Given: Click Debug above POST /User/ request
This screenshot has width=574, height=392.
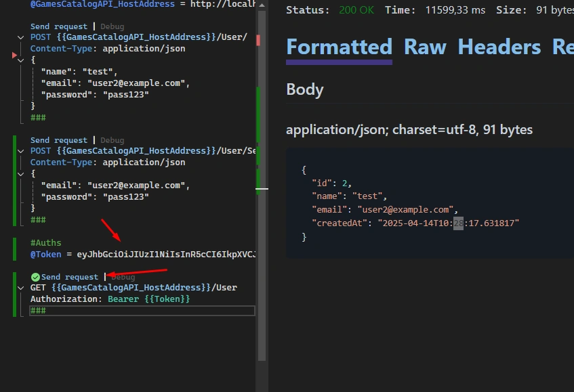Looking at the screenshot, I should [x=112, y=26].
